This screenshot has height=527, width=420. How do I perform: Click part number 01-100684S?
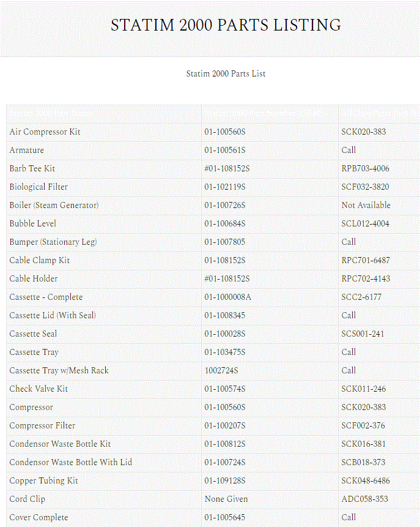point(224,223)
